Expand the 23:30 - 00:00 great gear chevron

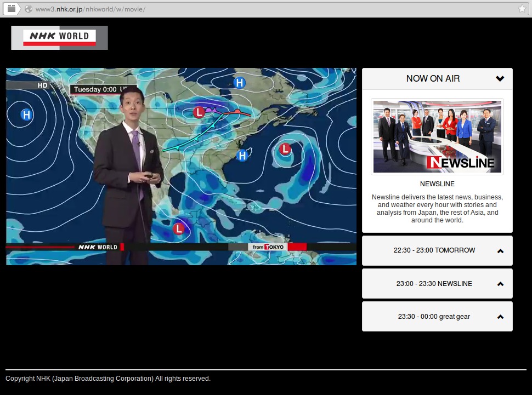[x=500, y=317]
